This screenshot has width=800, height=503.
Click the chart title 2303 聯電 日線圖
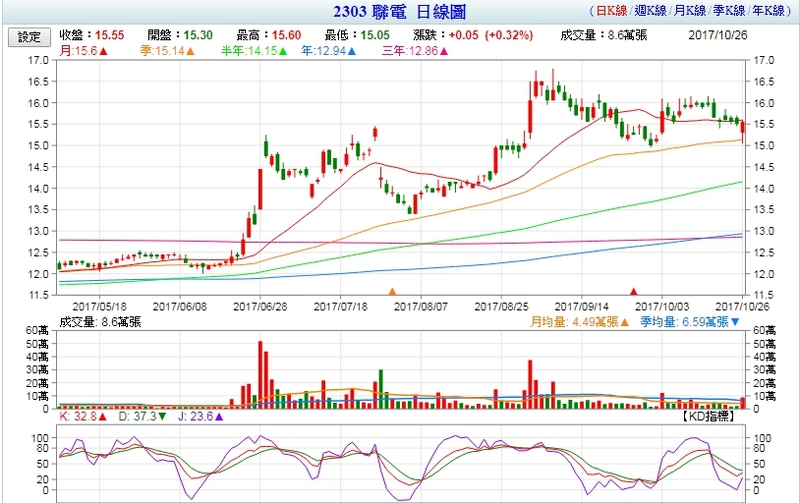399,11
